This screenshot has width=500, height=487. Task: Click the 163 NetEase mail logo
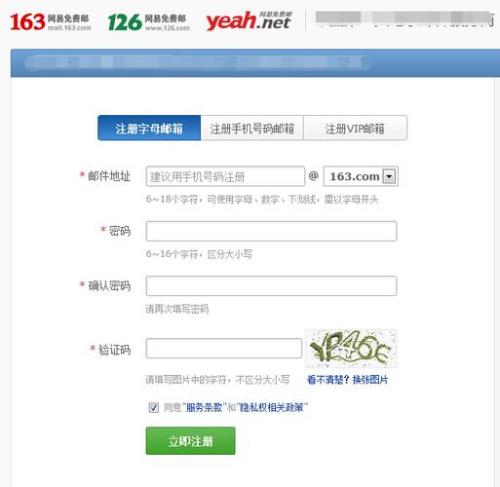[x=50, y=22]
